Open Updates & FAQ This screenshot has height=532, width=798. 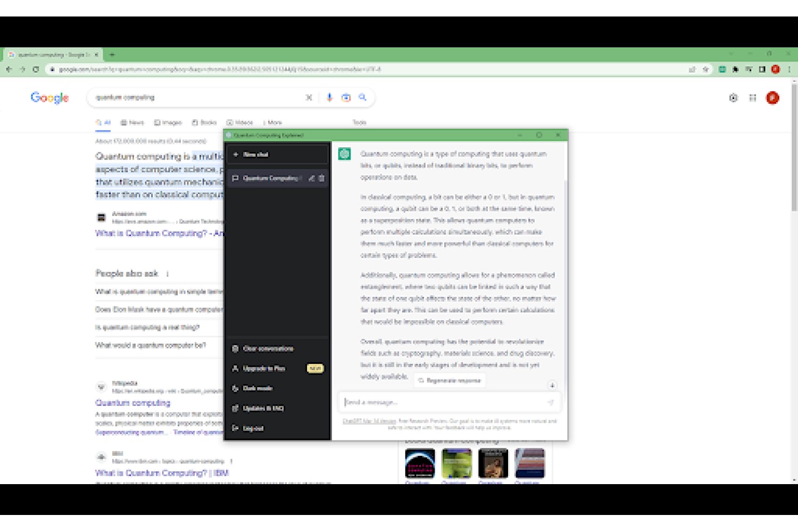point(278,408)
